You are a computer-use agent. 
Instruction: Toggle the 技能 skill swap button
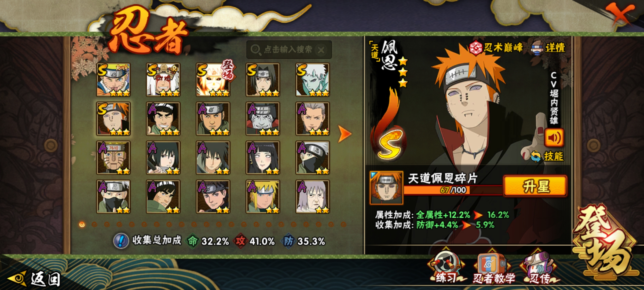point(547,156)
